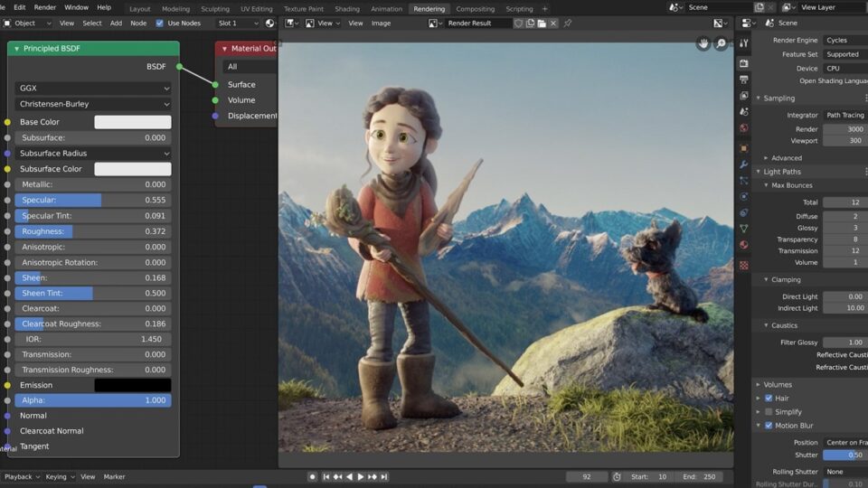Disable the Motion Blur checkbox
The height and width of the screenshot is (488, 868).
pos(769,426)
